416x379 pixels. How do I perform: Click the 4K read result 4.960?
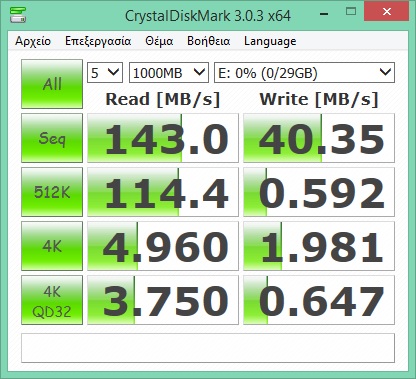(x=163, y=246)
